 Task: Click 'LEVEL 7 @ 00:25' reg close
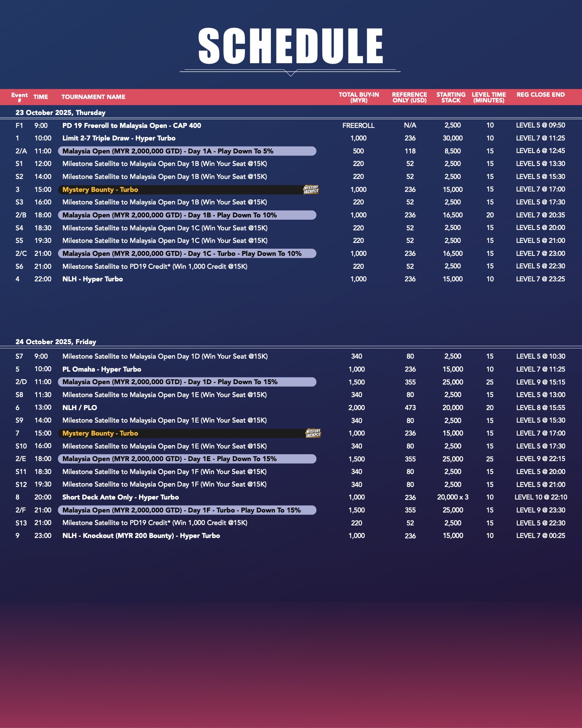(x=540, y=536)
